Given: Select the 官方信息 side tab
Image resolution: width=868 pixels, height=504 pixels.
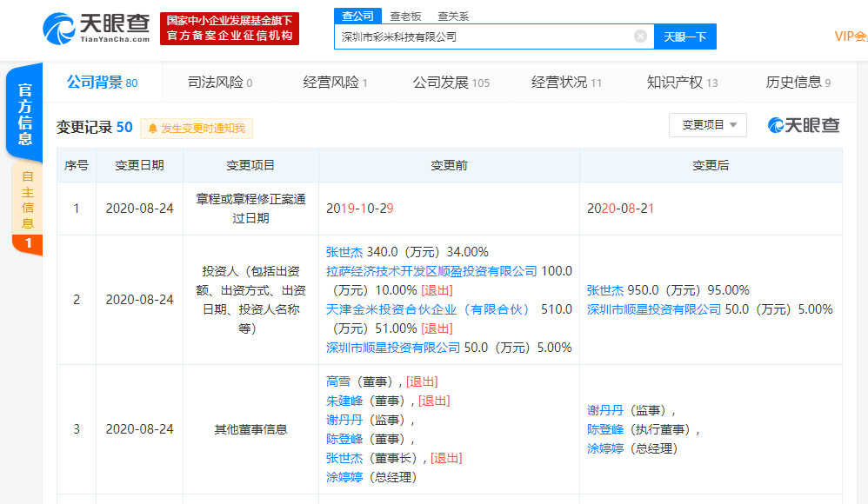Looking at the screenshot, I should [x=25, y=114].
